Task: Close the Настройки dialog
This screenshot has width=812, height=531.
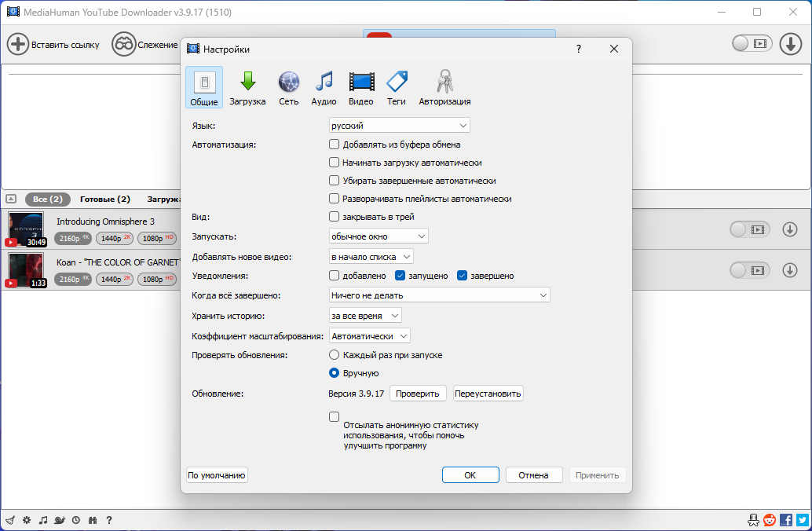Action: [x=613, y=49]
